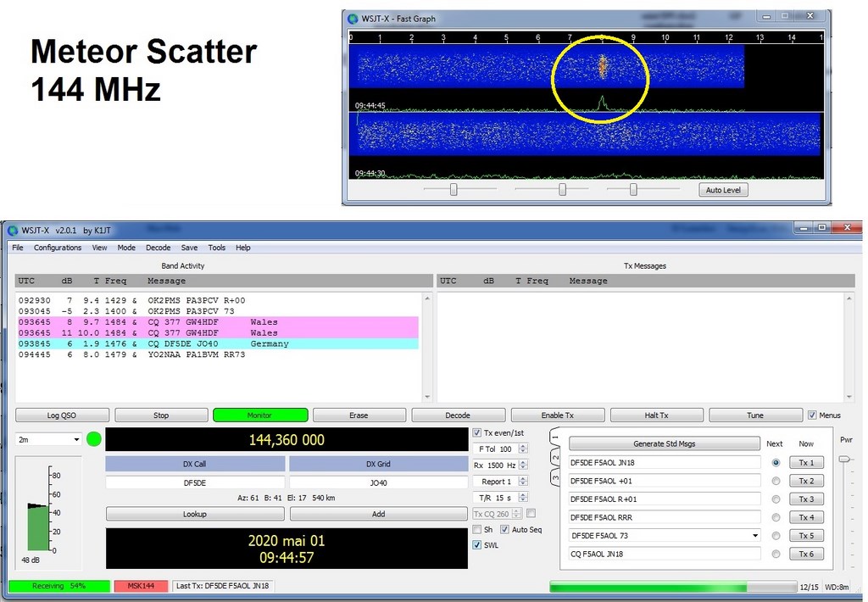Click the first Fast Graph slider

point(453,189)
